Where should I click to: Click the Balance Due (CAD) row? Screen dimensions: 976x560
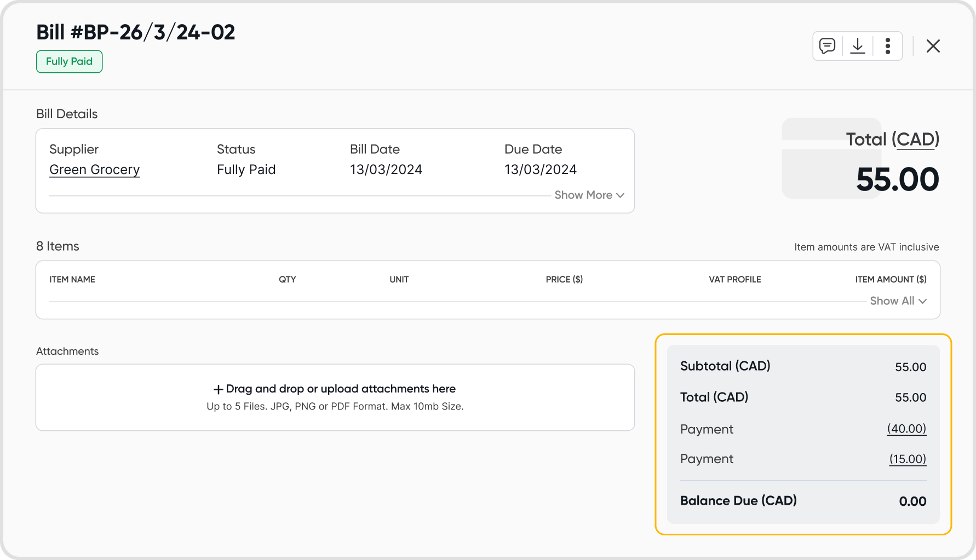point(803,501)
